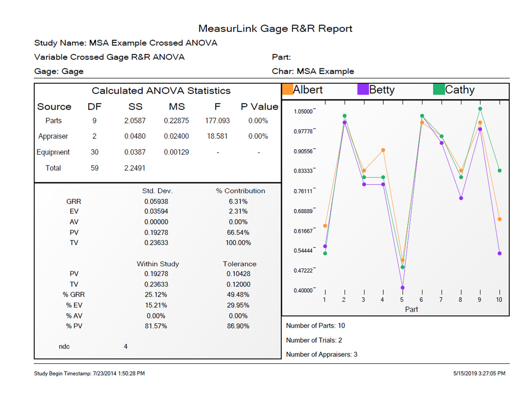Click the Total row label

pyautogui.click(x=53, y=168)
